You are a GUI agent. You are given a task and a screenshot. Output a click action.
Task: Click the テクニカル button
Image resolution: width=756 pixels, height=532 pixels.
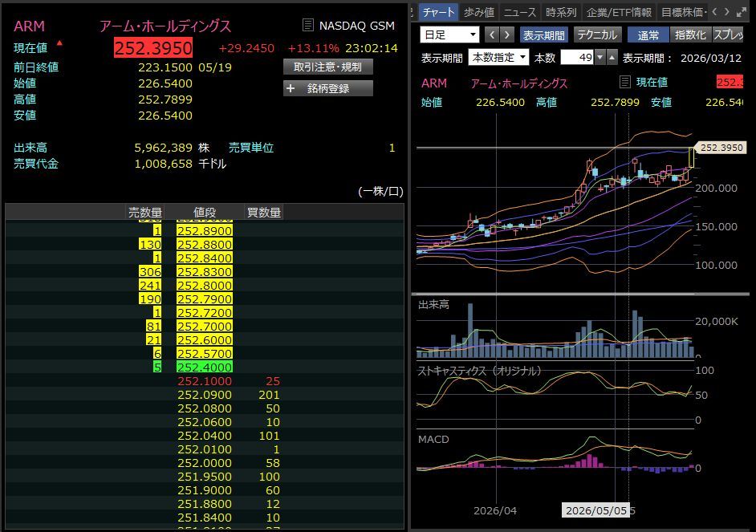coord(597,35)
